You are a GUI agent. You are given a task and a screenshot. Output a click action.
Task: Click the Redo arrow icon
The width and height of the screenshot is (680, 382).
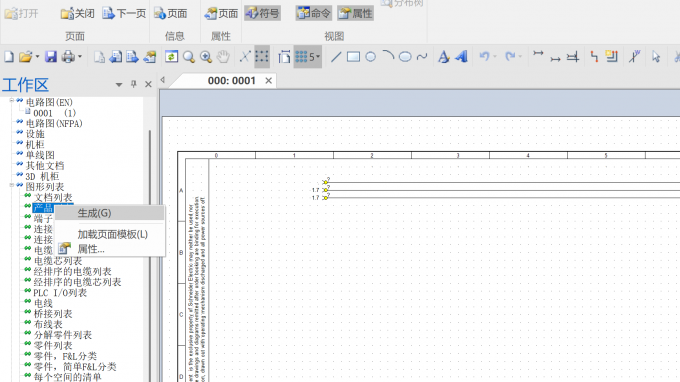coord(510,56)
